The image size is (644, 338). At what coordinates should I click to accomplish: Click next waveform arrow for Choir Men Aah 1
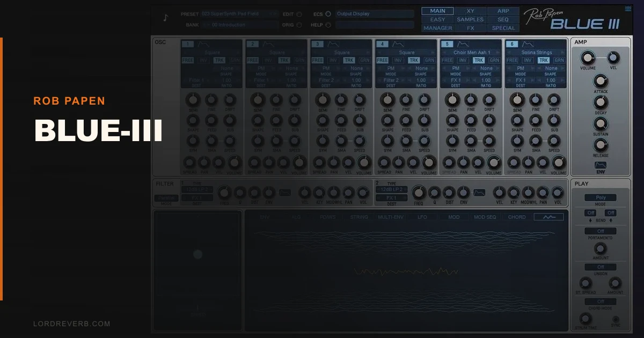tap(497, 53)
